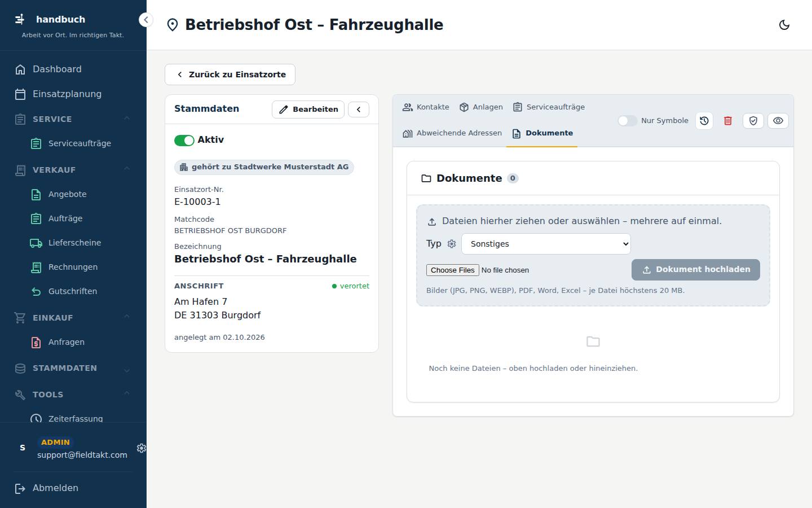Enable the Nur Symbole switch
The image size is (812, 508).
tap(628, 121)
